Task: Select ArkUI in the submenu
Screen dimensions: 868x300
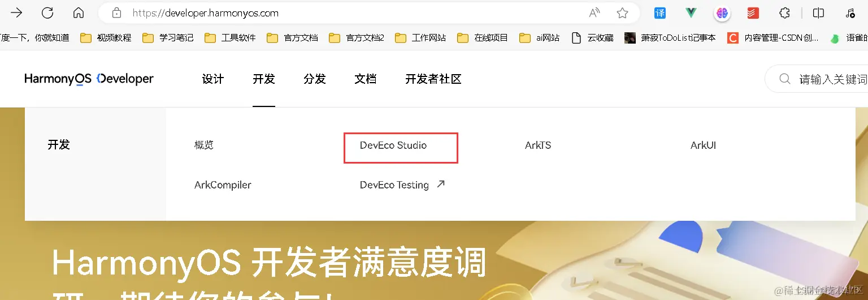Action: point(703,145)
